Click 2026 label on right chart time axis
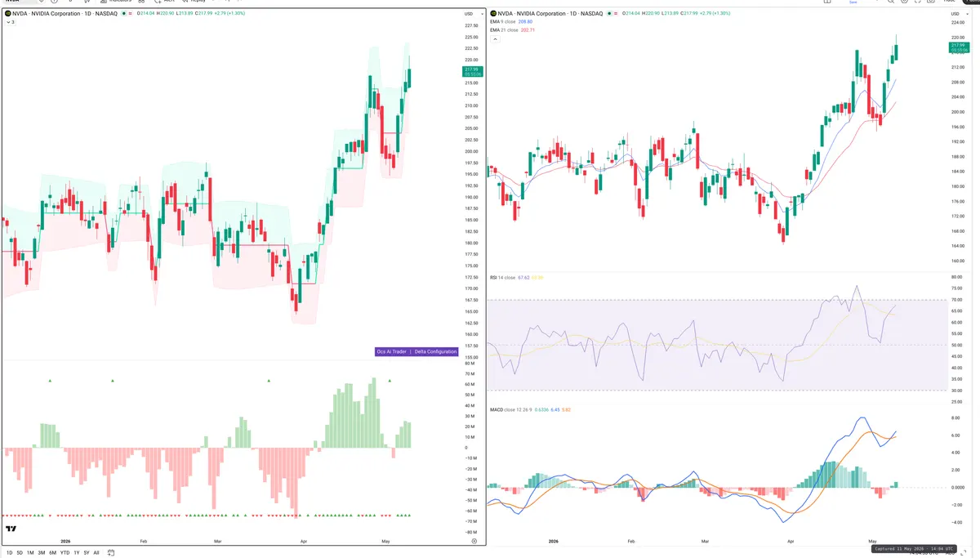 pyautogui.click(x=553, y=541)
